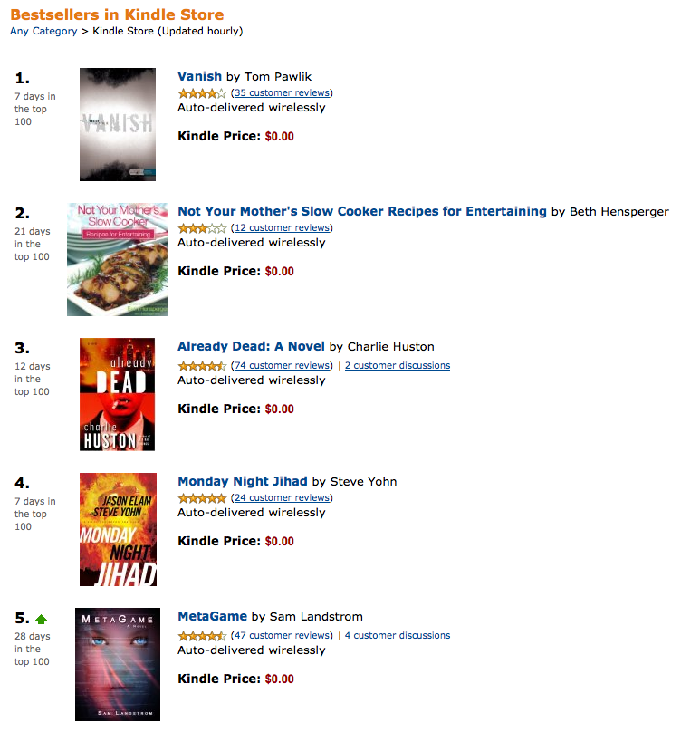Screen dimensions: 700x732
Task: Go to the Any Category breadcrumb link
Action: [43, 31]
